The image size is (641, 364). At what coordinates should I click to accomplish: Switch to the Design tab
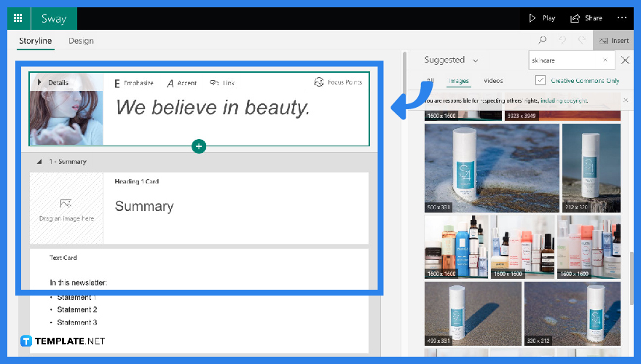(x=81, y=41)
